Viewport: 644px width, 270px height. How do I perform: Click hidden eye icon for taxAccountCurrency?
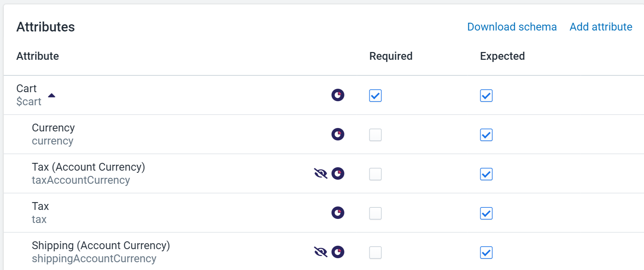tap(321, 173)
